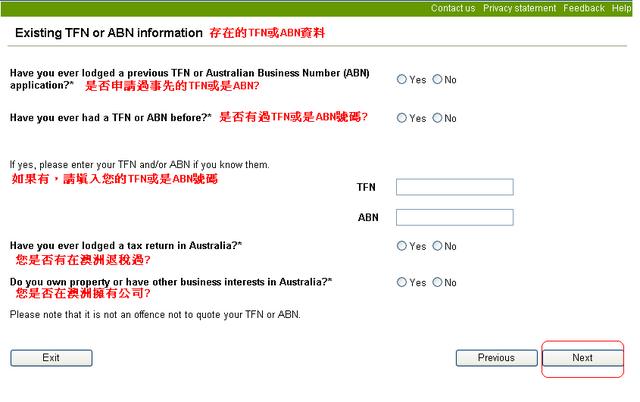Screen dimensions: 640x402
Task: Open the Privacy statement link
Action: tap(519, 8)
